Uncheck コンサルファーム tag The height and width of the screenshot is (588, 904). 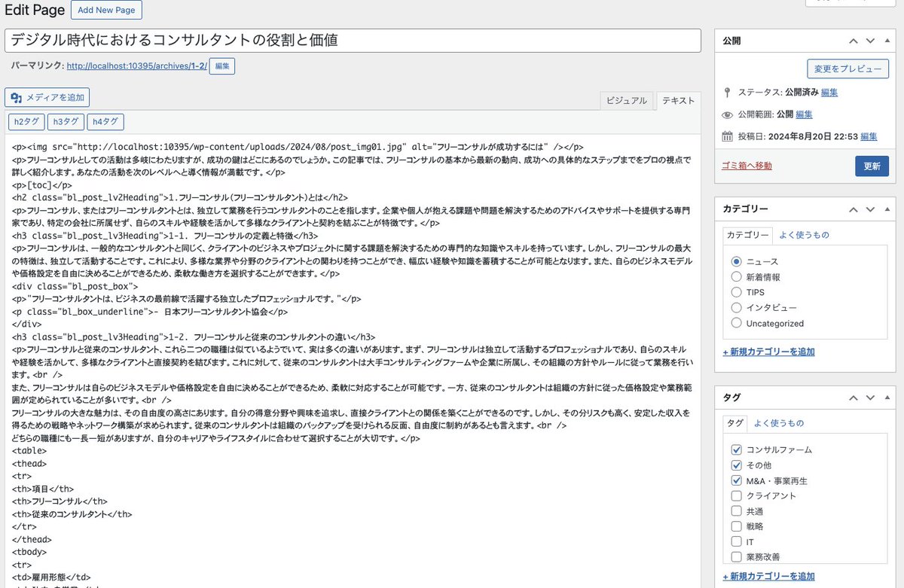click(x=736, y=449)
